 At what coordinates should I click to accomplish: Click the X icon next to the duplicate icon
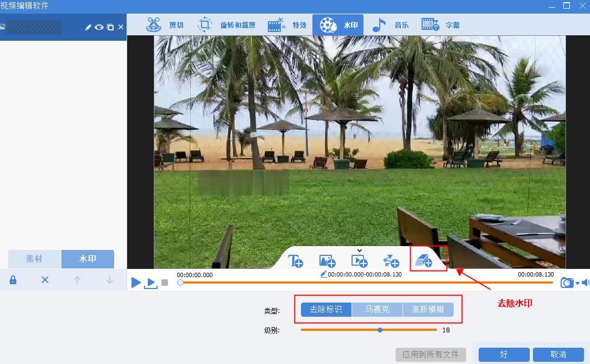point(121,27)
